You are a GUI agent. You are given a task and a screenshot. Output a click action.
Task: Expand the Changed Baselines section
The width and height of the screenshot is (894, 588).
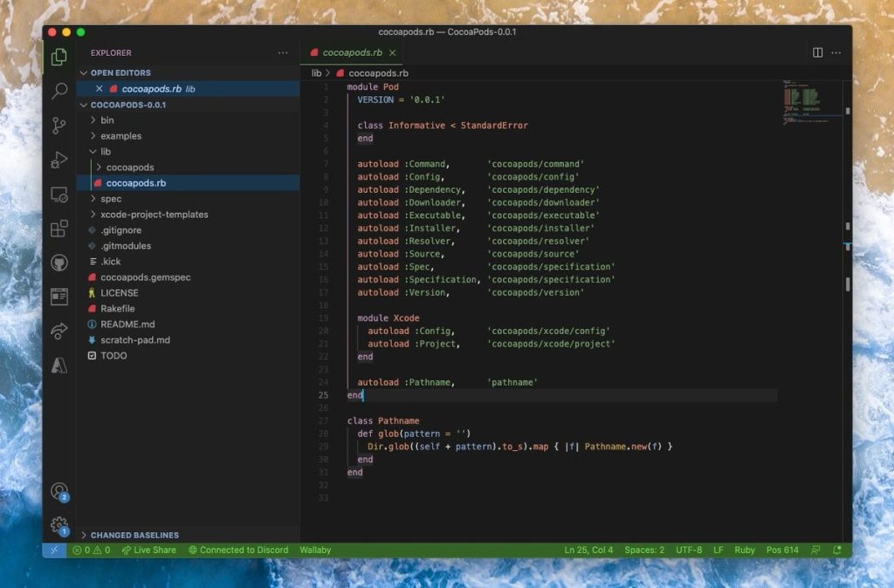(134, 535)
